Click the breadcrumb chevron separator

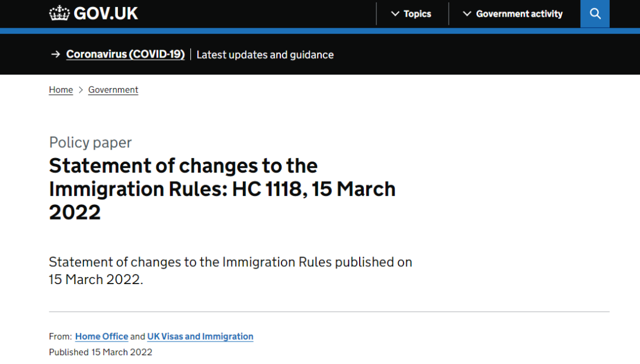81,90
